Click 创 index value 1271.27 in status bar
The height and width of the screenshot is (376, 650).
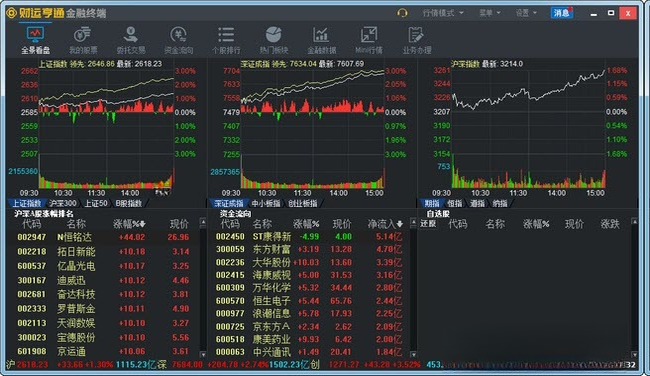pyautogui.click(x=344, y=365)
